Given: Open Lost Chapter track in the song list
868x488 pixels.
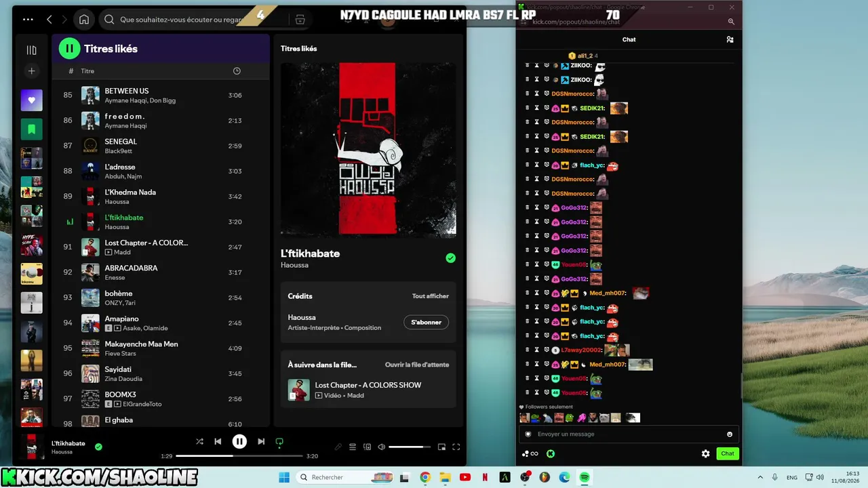Looking at the screenshot, I should tap(161, 247).
